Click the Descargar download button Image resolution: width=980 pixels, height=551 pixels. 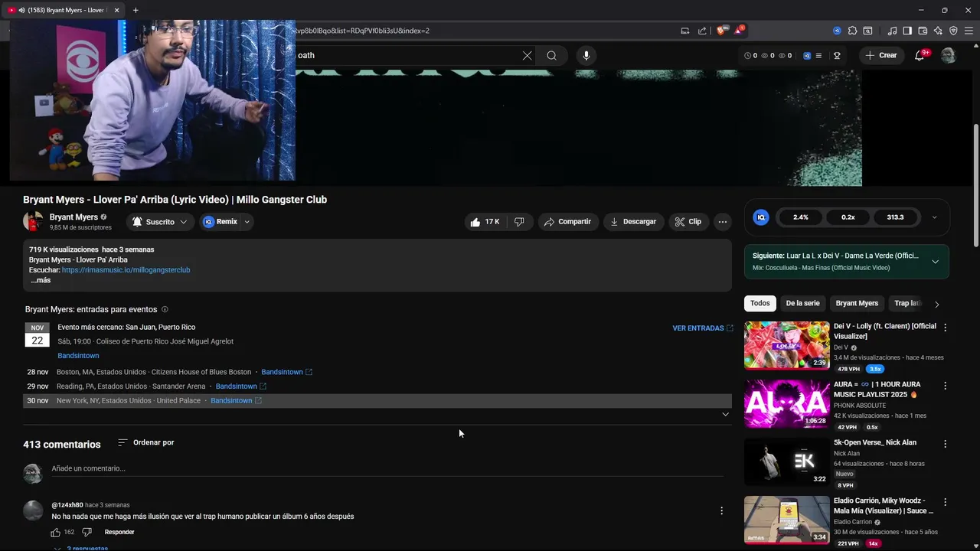[x=633, y=222]
